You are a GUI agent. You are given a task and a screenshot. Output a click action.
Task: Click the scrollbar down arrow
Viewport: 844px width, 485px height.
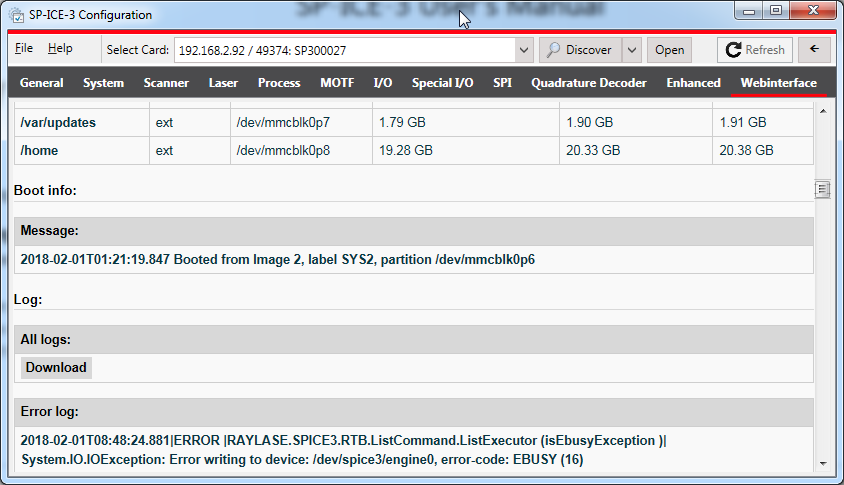point(823,463)
